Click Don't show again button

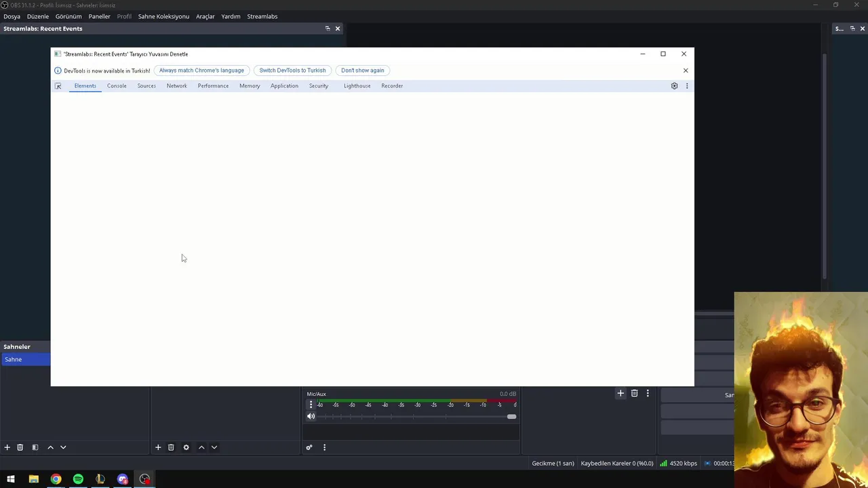tap(363, 70)
